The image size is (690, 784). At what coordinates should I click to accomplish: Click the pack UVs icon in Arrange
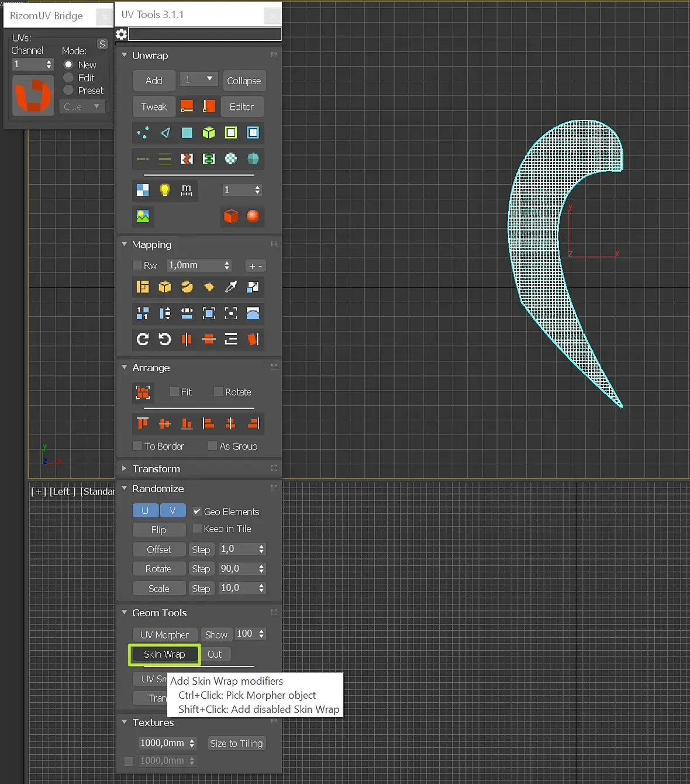(x=143, y=392)
